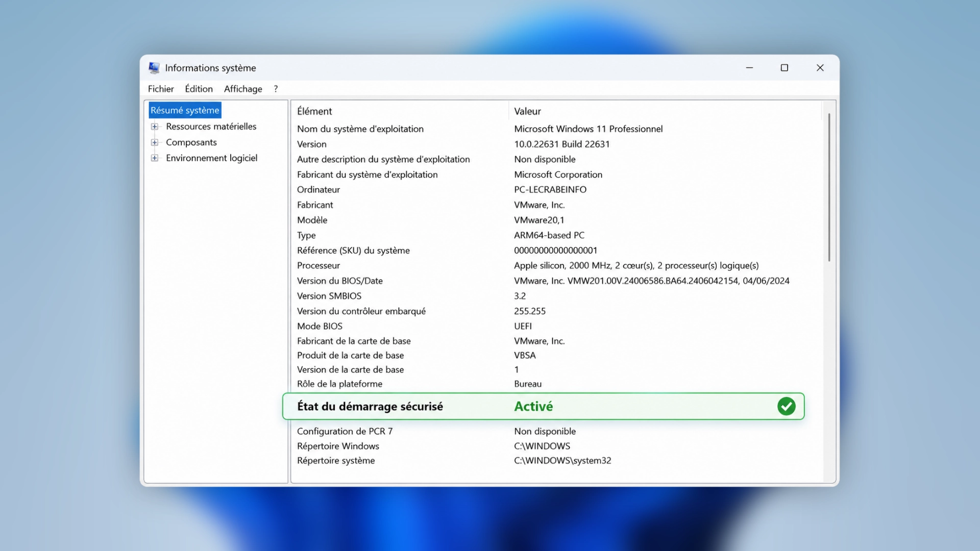The height and width of the screenshot is (551, 980).
Task: Select Répertoire système row
Action: tap(336, 461)
